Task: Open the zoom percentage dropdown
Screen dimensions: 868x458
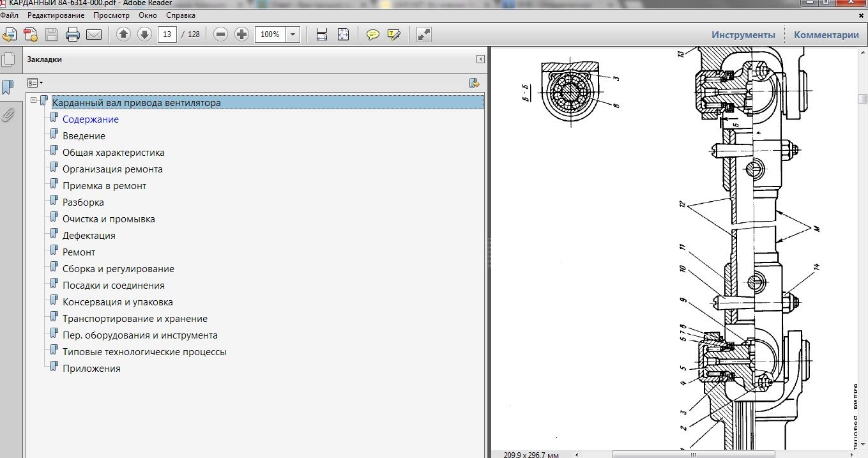Action: click(293, 34)
